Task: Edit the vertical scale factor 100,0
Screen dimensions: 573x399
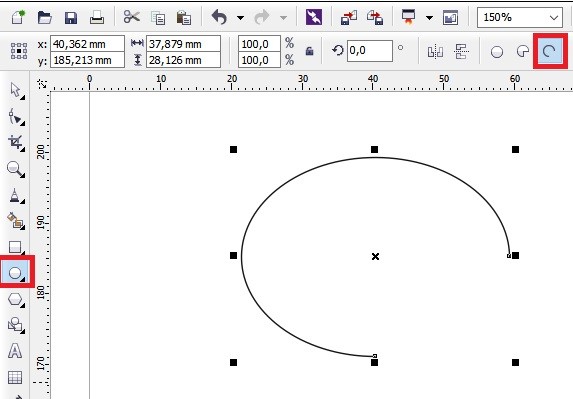Action: pos(259,60)
